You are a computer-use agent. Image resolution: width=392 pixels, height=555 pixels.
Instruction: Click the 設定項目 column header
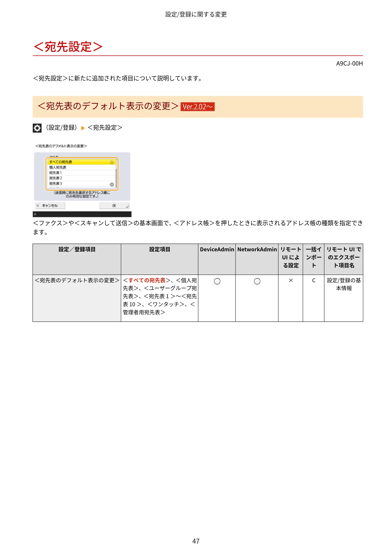[x=159, y=259]
